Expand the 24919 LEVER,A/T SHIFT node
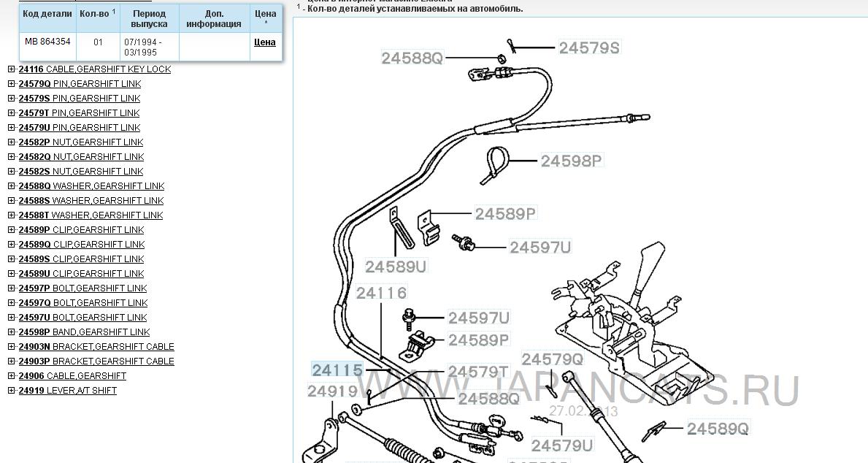This screenshot has height=463, width=868. [11, 391]
